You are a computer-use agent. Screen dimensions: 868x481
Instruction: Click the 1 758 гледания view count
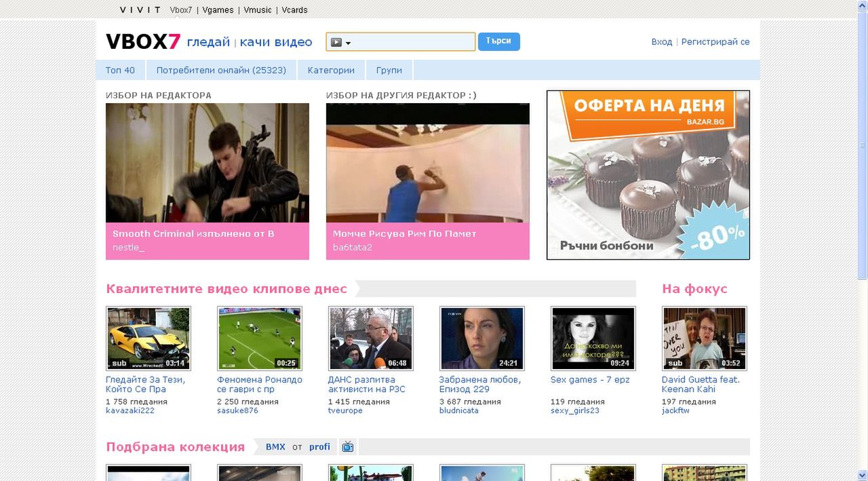(136, 402)
